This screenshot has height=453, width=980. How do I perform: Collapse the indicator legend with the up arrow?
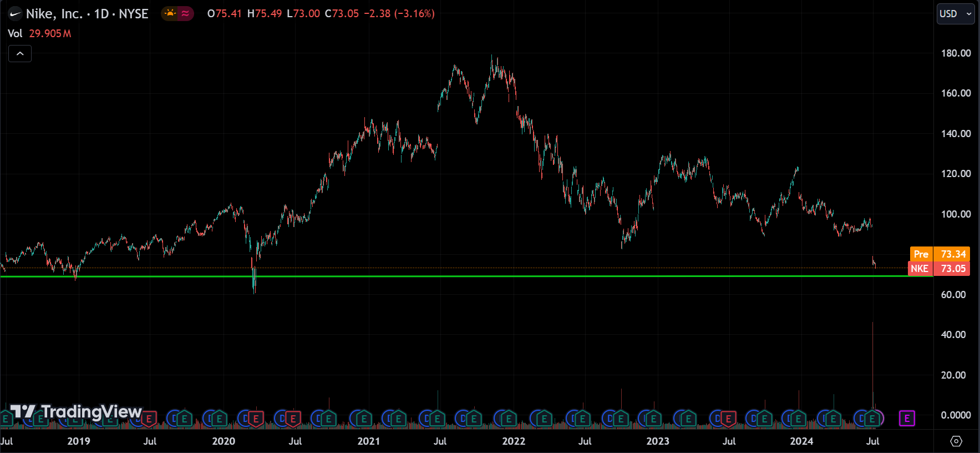(x=20, y=54)
